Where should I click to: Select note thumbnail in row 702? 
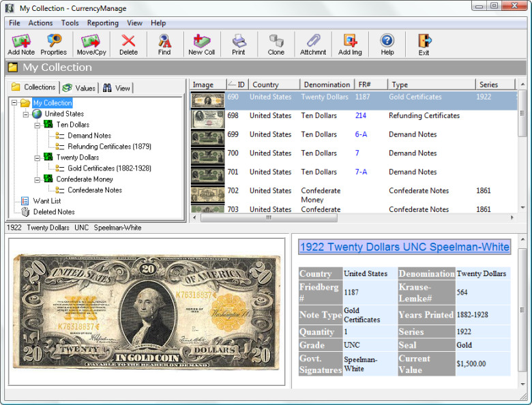point(207,194)
